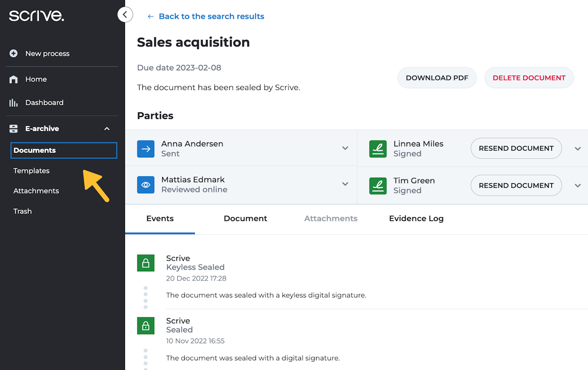Screen dimensions: 588x370
Task: Download the document as PDF
Action: coord(437,78)
